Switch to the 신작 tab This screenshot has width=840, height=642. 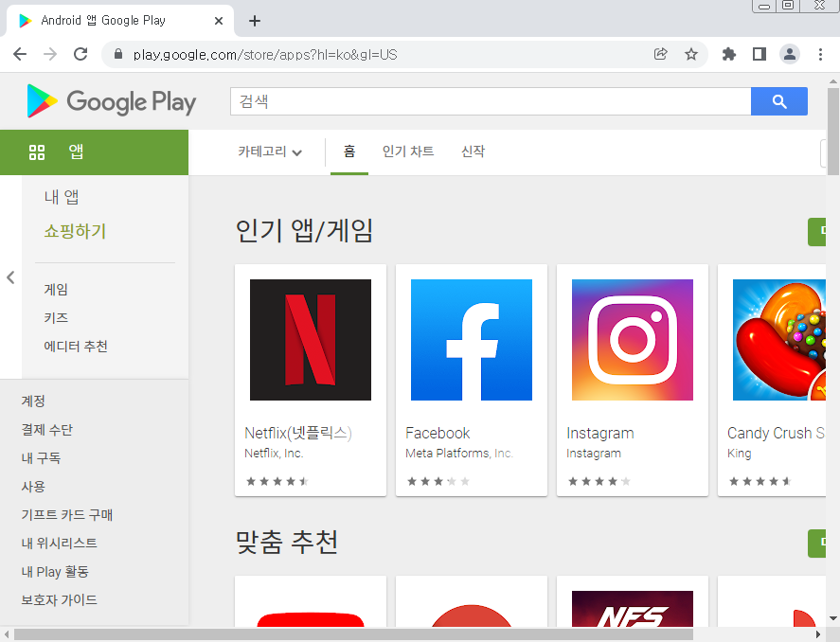[474, 152]
